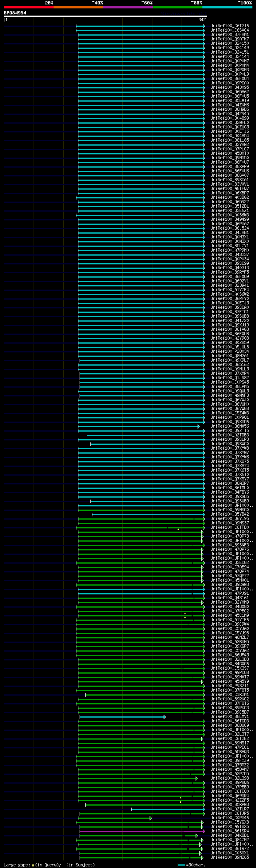The image size is (256, 868).
Task: Open hit UniRef100_Q0P0M7
Action: coord(230,61)
